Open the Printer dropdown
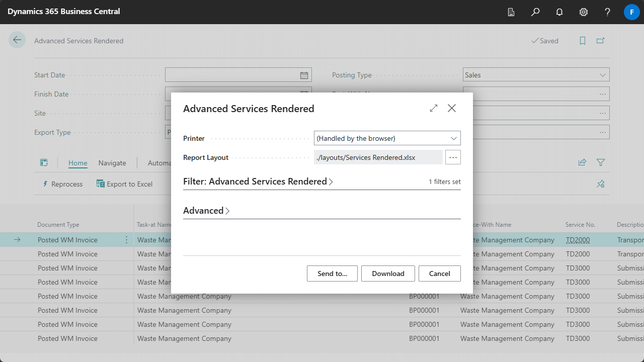Viewport: 644px width, 362px height. [387, 138]
